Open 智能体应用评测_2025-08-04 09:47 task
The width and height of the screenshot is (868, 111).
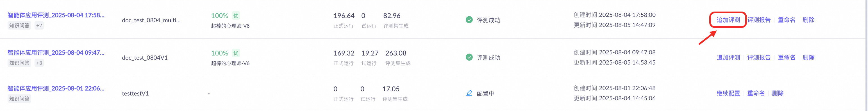pyautogui.click(x=56, y=53)
